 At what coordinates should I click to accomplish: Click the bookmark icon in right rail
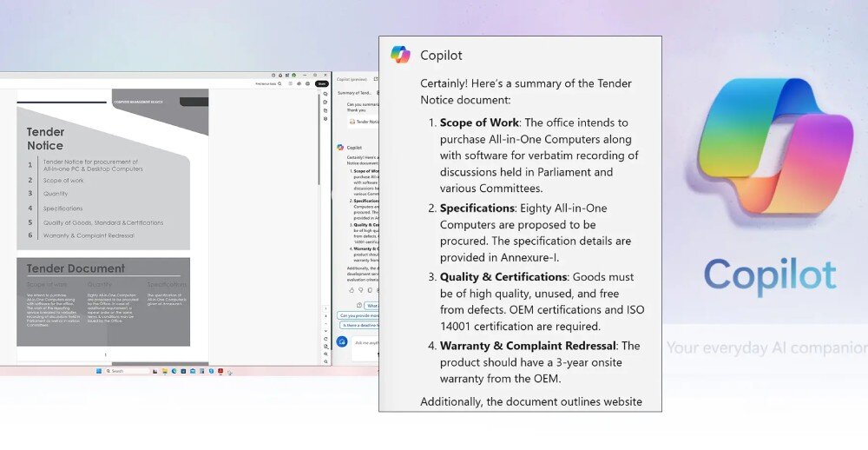pos(325,102)
